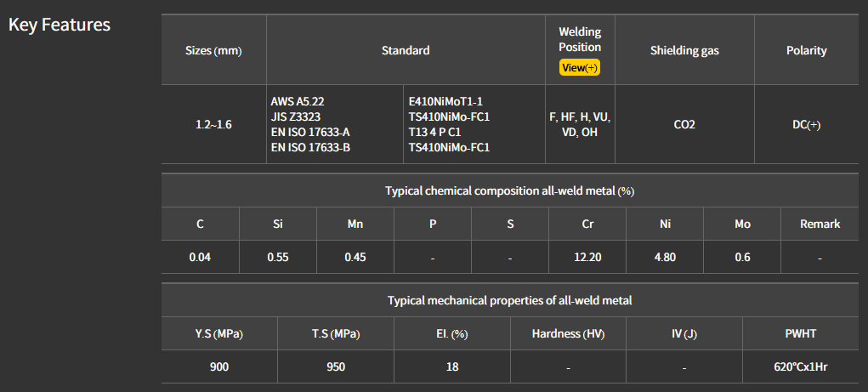Click the Ni value 4.80
Screen dimensions: 868x392
click(665, 257)
